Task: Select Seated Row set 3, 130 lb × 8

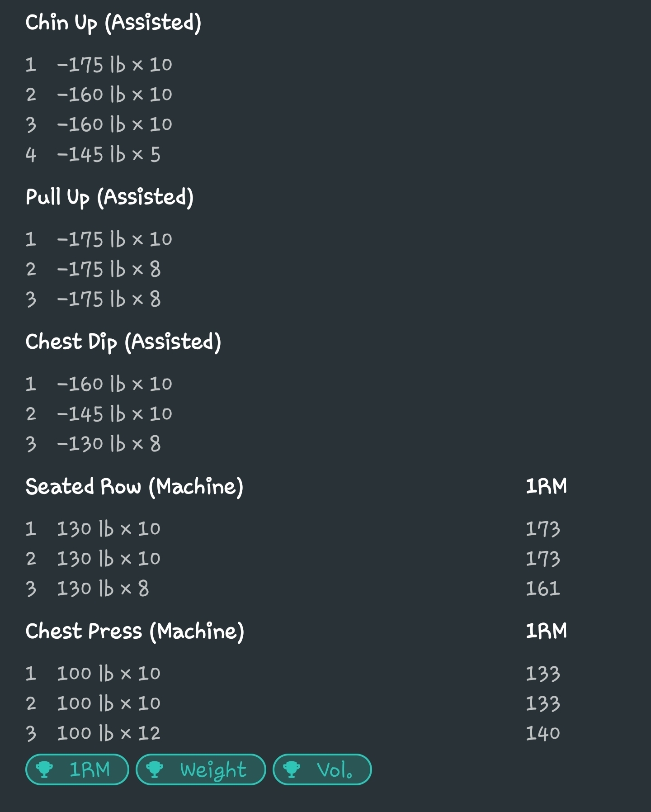Action: coord(102,589)
